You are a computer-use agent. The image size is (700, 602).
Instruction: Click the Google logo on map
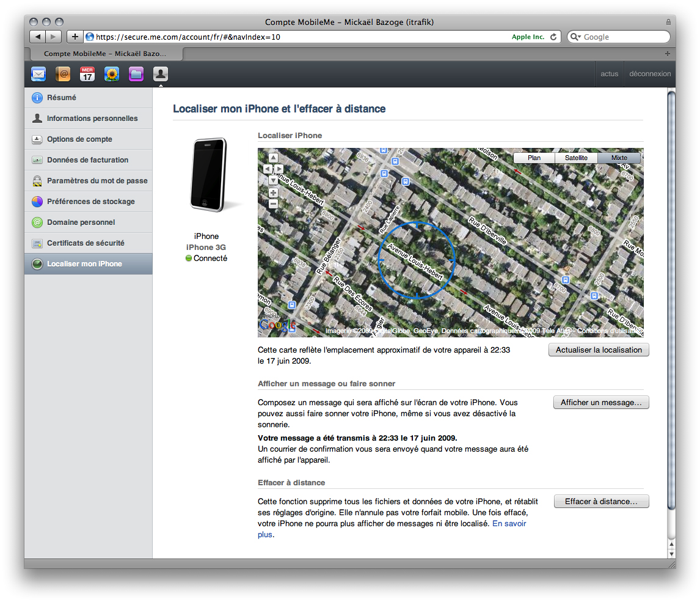tap(278, 325)
